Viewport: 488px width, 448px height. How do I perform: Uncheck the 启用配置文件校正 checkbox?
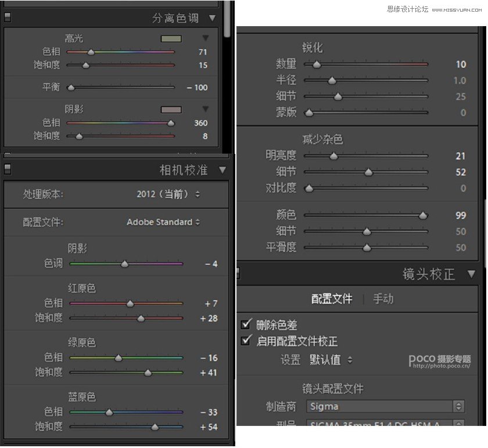pyautogui.click(x=246, y=340)
